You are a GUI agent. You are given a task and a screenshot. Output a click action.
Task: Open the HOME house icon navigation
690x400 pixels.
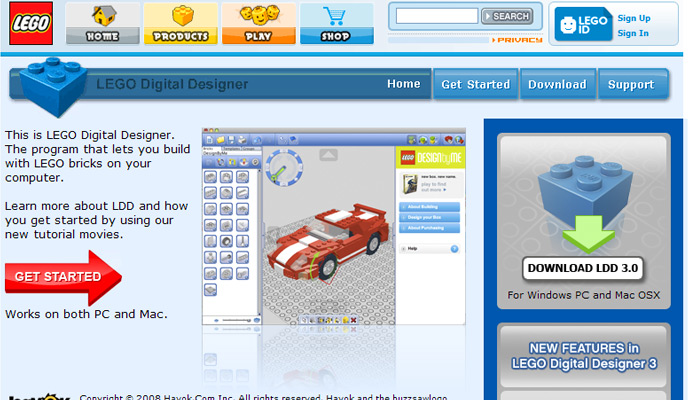coord(103,23)
